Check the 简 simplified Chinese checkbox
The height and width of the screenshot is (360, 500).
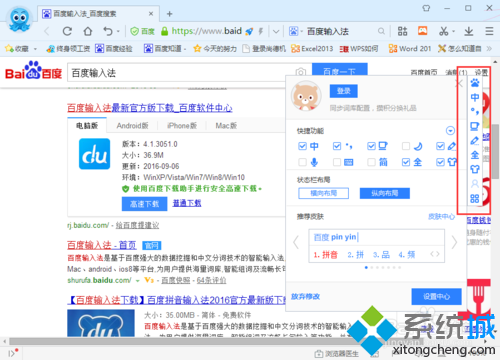pyautogui.click(x=371, y=162)
